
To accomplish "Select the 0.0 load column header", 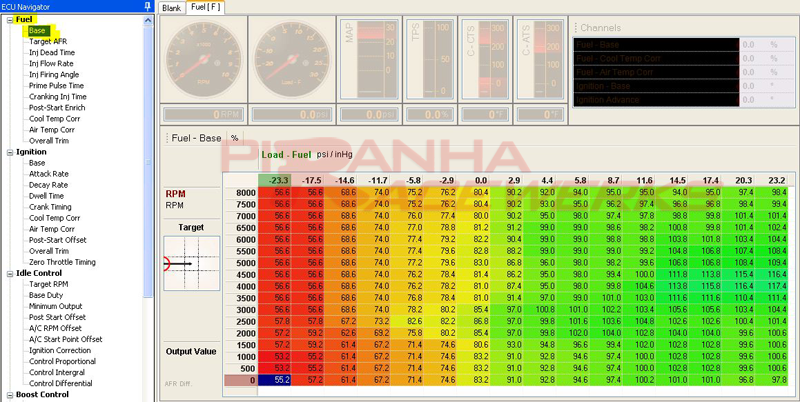I will coord(473,181).
